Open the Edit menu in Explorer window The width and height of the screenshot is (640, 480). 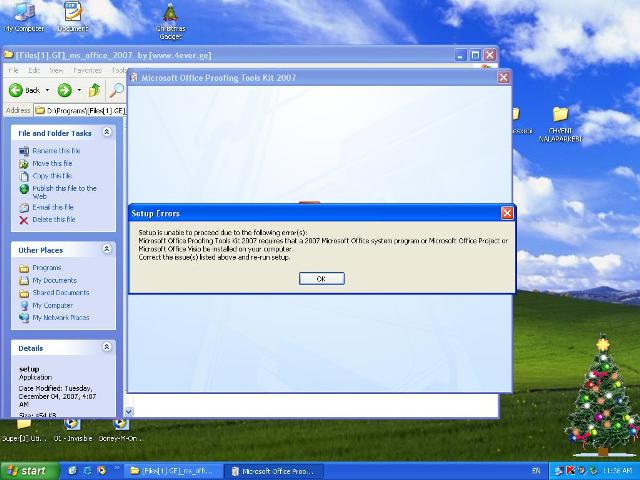(x=34, y=70)
